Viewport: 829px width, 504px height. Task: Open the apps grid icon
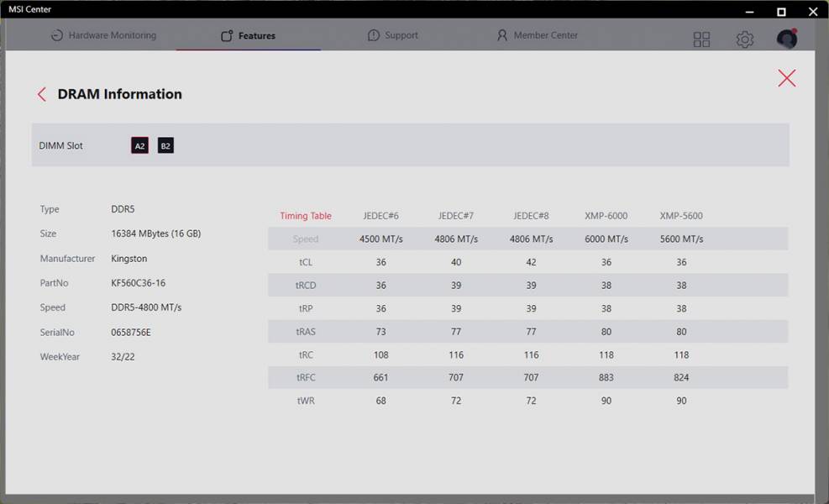701,39
